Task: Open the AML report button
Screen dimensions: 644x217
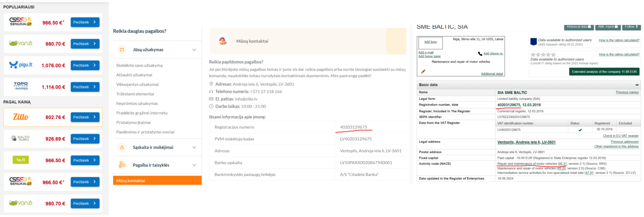Action: pos(608,26)
